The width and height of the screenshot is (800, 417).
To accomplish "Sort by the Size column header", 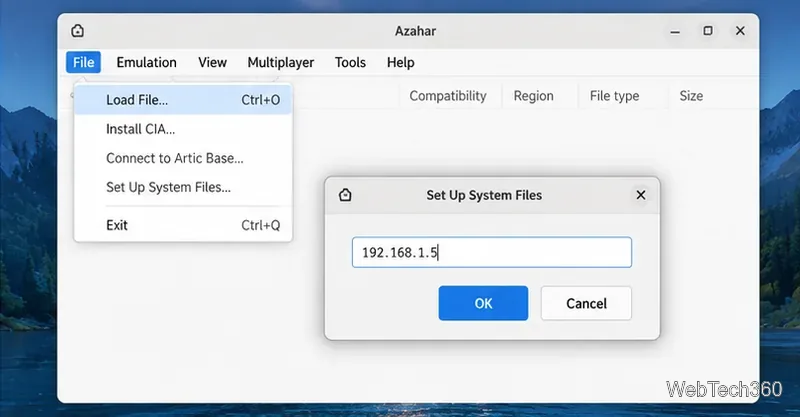I will tap(691, 96).
